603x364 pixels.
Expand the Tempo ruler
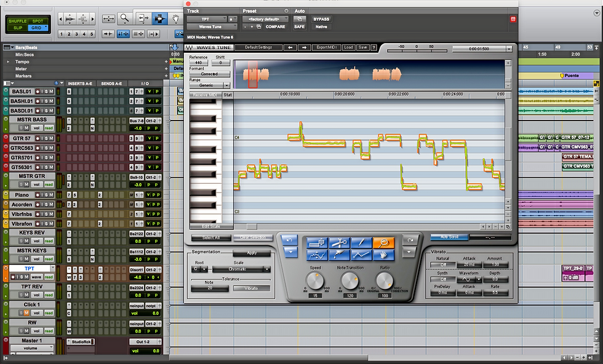(x=8, y=61)
